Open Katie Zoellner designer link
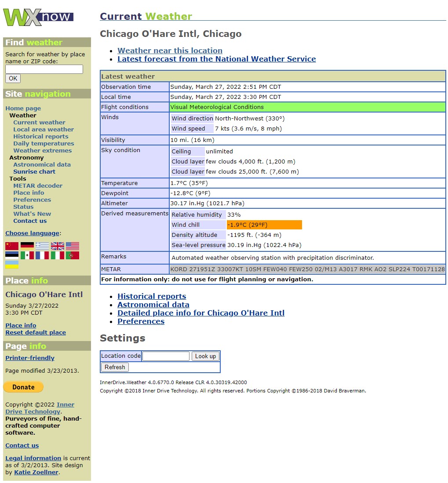This screenshot has width=448, height=483. pos(36,473)
